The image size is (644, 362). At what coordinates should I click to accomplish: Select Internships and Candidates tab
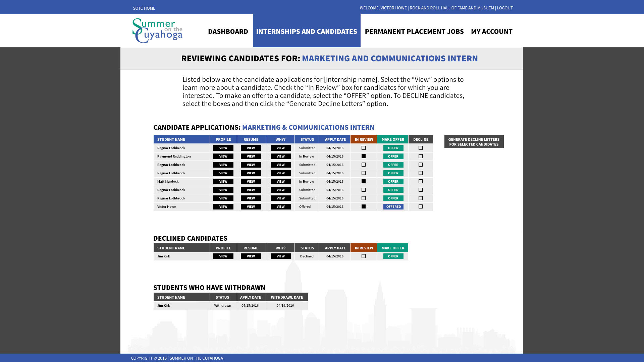(x=307, y=31)
